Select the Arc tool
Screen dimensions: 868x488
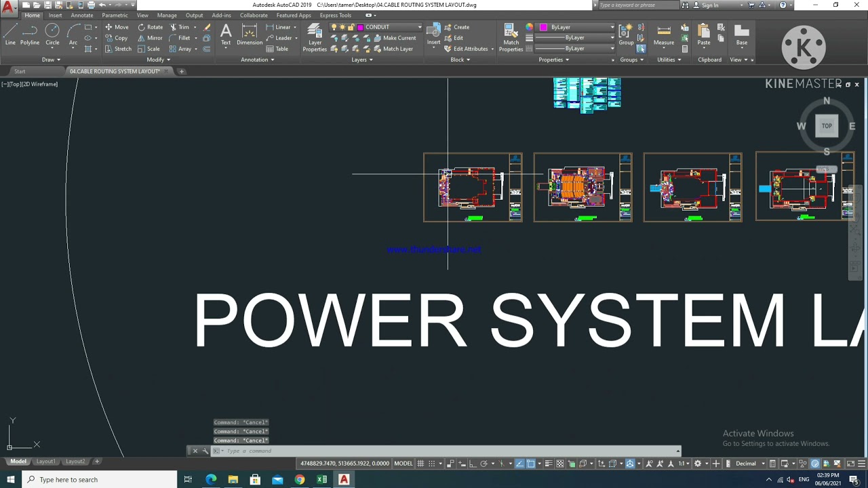[73, 34]
